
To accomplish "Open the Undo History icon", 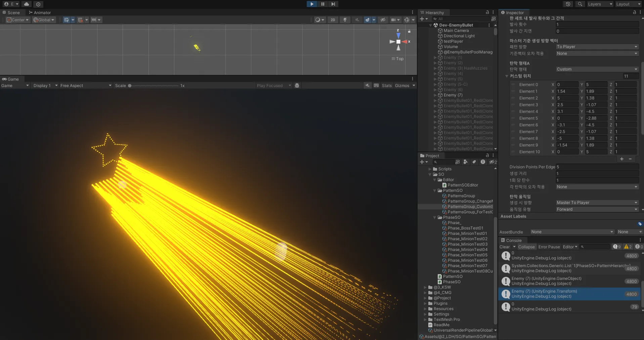I will (568, 4).
